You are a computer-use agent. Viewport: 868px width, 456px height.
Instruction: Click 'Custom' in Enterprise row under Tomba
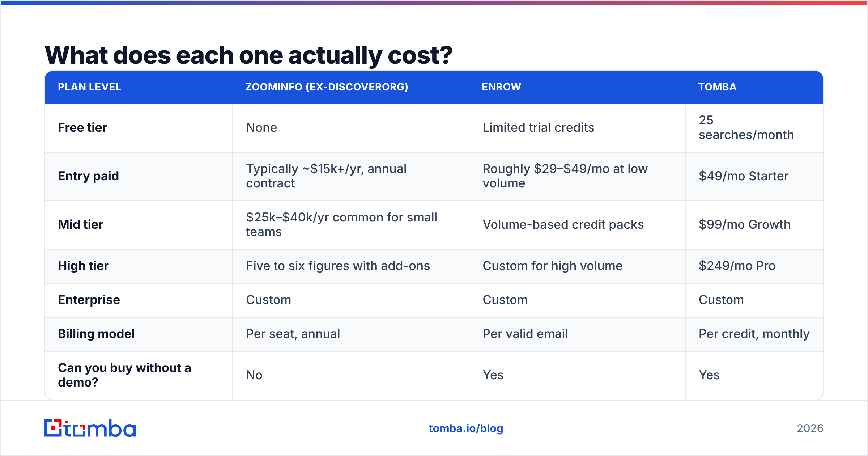coord(721,300)
